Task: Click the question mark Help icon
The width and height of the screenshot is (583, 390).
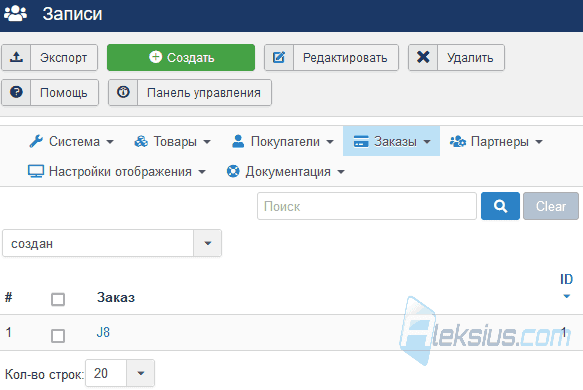Action: 16,92
